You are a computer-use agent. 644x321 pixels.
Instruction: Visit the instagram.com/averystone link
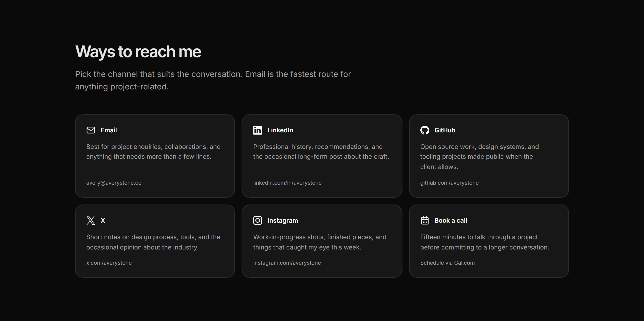coord(287,263)
